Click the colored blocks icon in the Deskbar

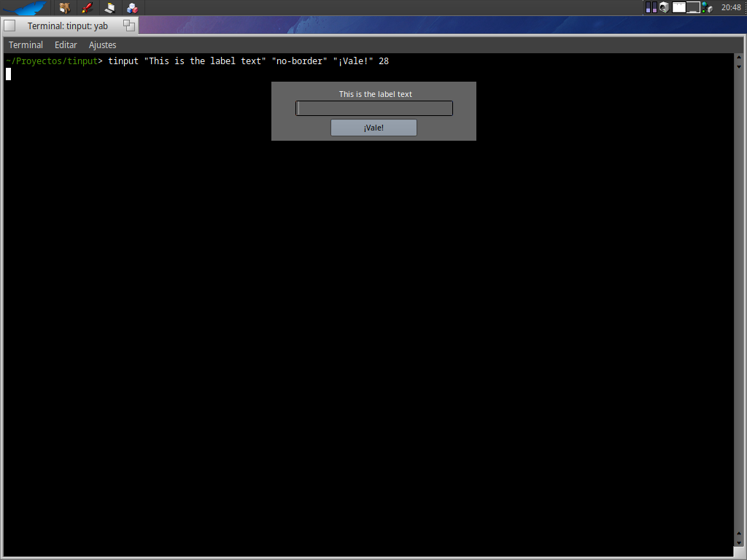coord(131,8)
